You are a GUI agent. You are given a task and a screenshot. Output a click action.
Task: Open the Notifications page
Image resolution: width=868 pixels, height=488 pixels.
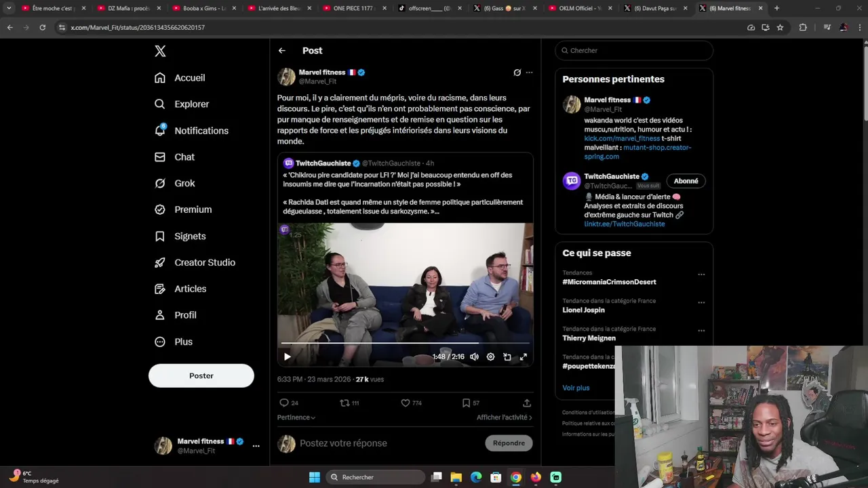191,131
